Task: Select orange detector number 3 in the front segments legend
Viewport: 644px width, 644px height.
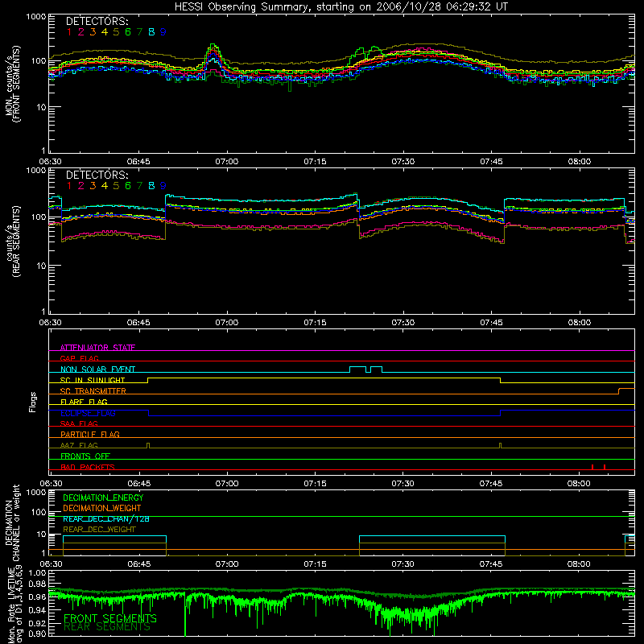Action: [93, 32]
